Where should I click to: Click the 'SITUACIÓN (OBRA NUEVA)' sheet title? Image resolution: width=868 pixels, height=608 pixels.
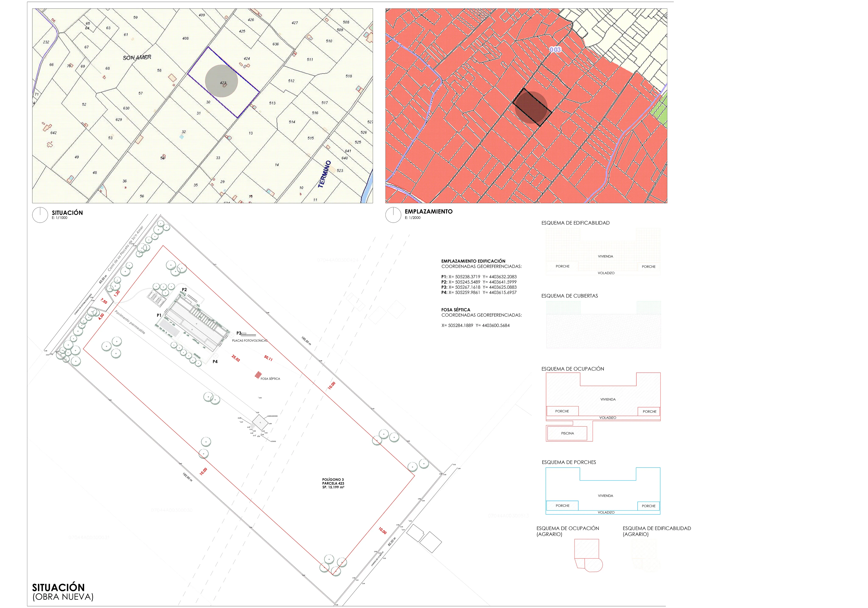[63, 592]
